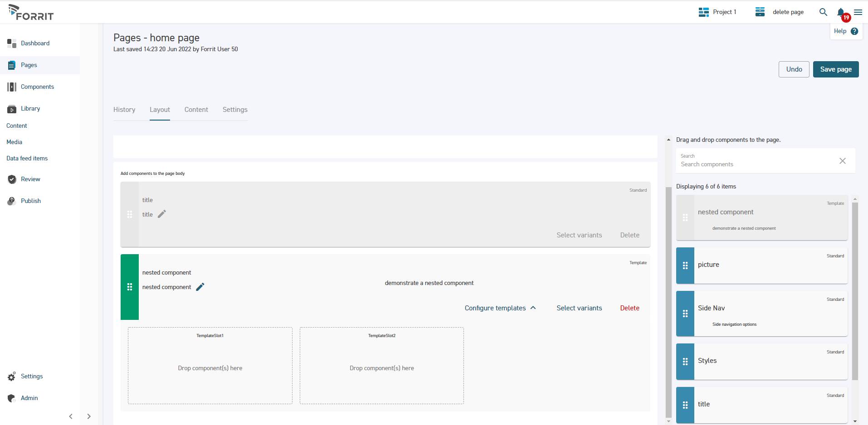Delete the nested component from page

click(629, 308)
